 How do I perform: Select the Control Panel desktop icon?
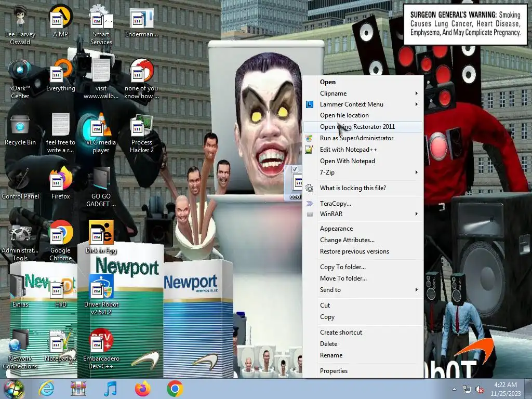click(20, 183)
